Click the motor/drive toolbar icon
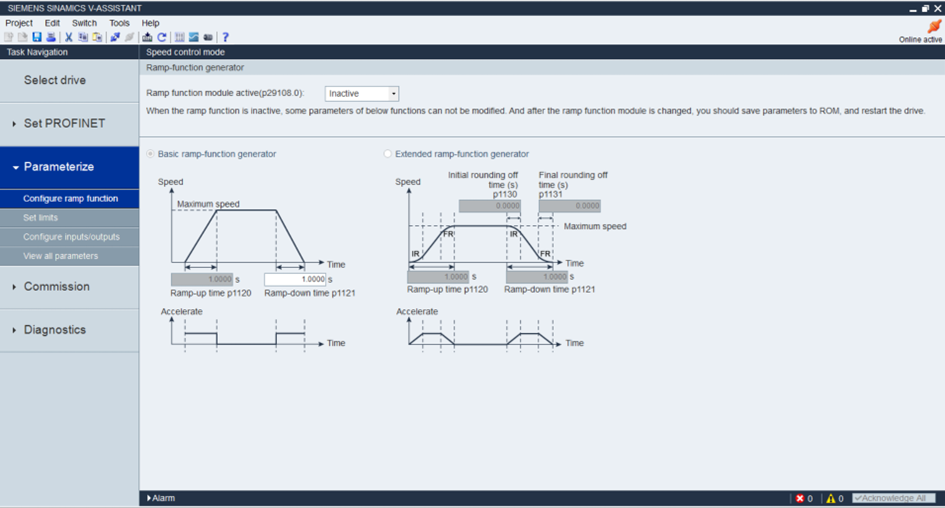Screen dimensions: 945x508 pos(208,37)
